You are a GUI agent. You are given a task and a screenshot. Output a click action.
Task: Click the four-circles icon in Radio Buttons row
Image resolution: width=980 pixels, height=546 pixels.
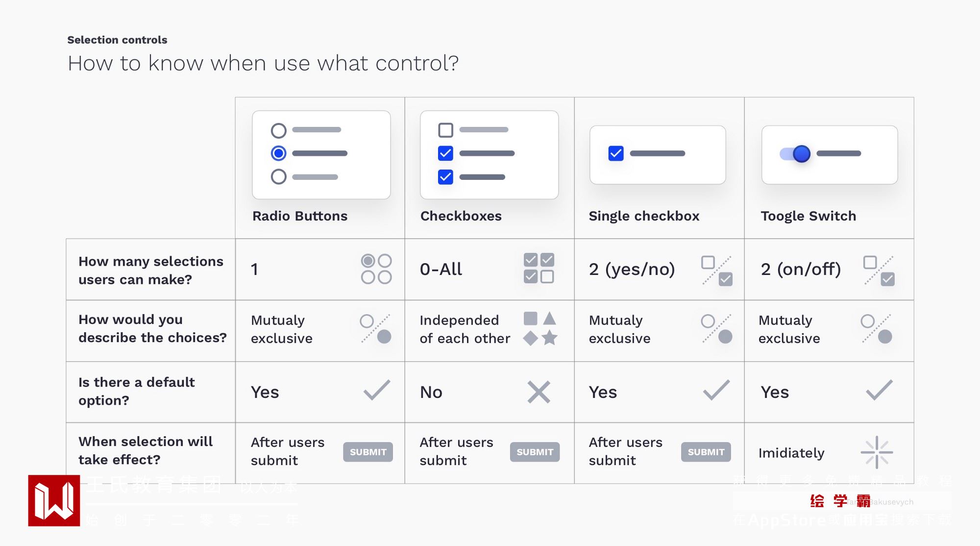pos(376,269)
